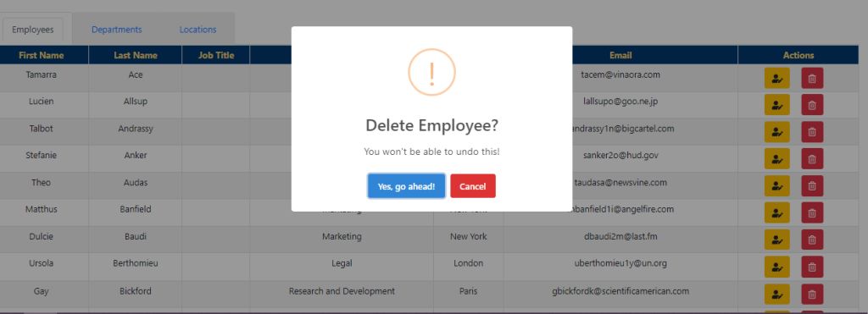The height and width of the screenshot is (314, 868).
Task: Click the Email column header
Action: click(620, 55)
